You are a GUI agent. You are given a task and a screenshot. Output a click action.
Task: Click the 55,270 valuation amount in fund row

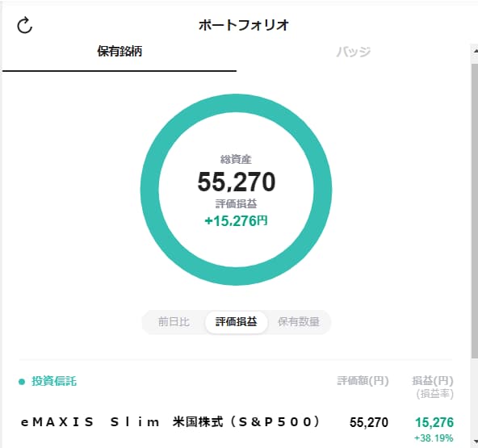[x=369, y=422]
